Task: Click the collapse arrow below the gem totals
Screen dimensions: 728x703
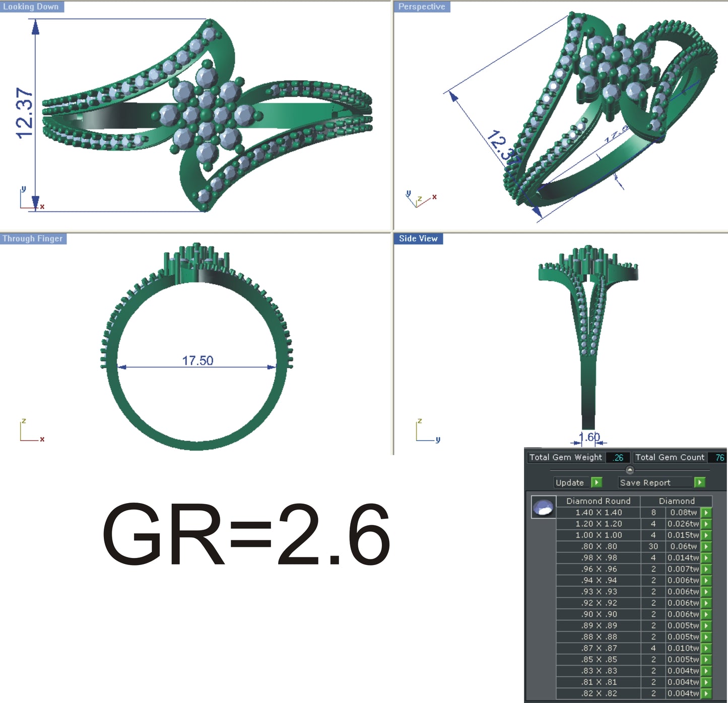Action: 630,470
